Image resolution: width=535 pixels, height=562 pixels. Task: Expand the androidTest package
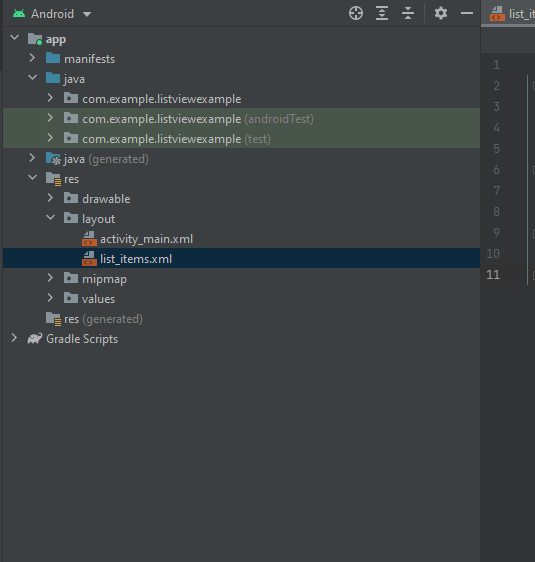(50, 118)
